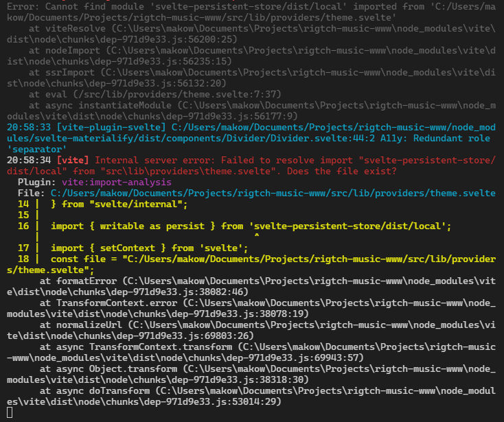Click the timestamp '20:58:34'

29,161
